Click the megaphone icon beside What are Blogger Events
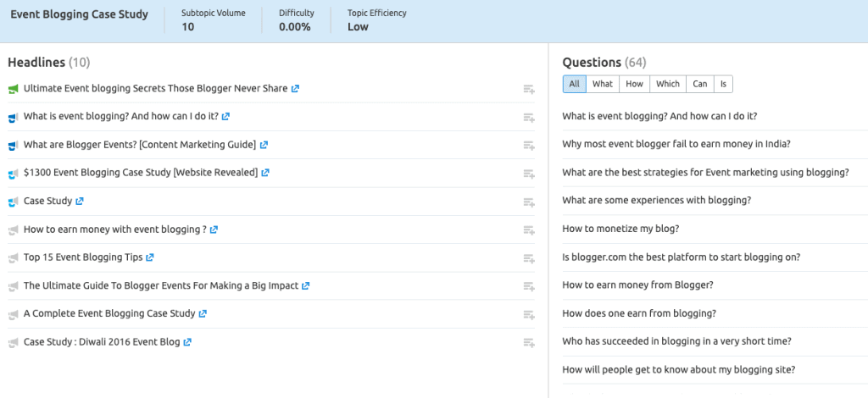 tap(14, 146)
